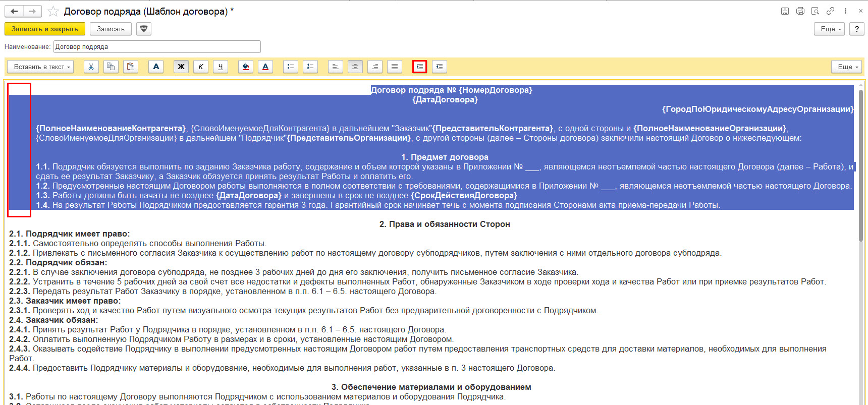Viewport: 868px width, 405px height.
Task: Click '{ГородПоЮридическомуАдресуОрганизации}' placeholder
Action: coord(757,109)
